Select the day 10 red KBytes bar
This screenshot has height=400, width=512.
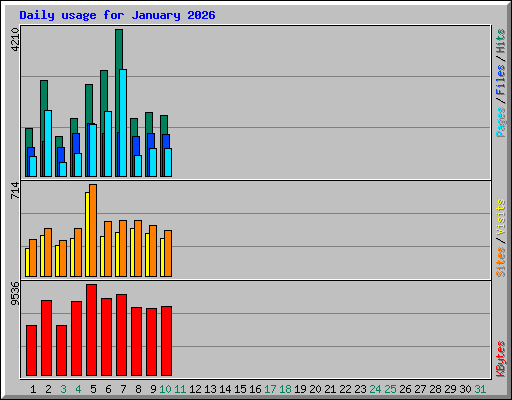coord(166,341)
